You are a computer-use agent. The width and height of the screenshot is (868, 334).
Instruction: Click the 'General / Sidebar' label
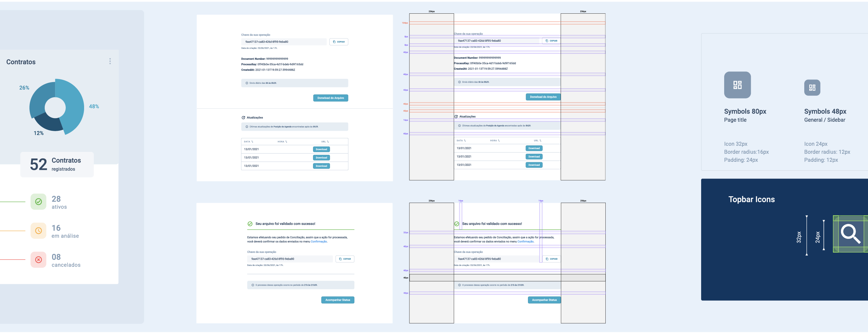pos(825,120)
